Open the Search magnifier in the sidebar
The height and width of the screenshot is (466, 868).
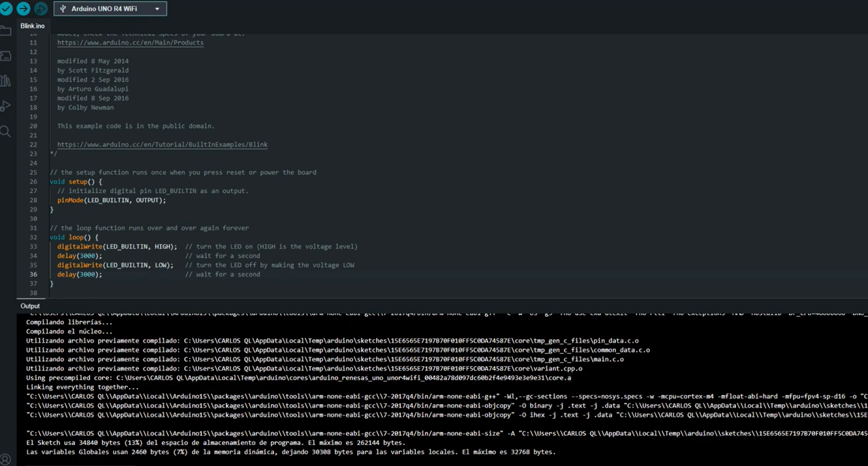pyautogui.click(x=6, y=131)
